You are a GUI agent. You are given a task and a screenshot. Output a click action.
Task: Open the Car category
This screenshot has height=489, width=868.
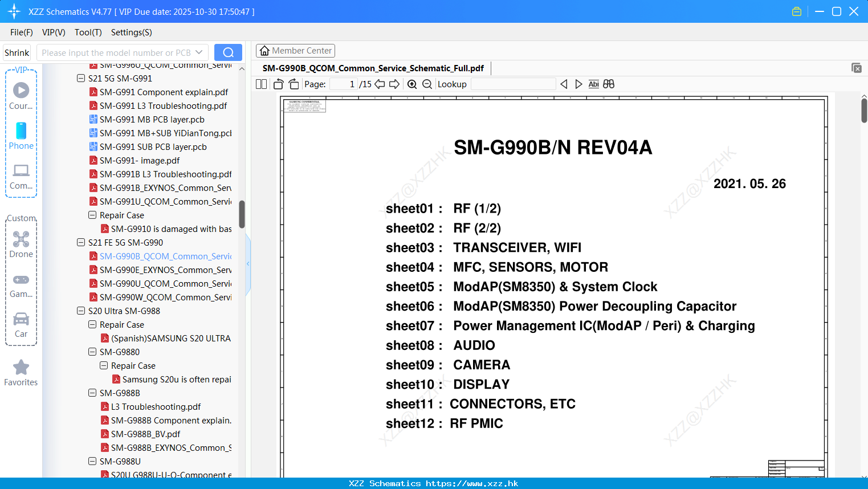(x=21, y=325)
